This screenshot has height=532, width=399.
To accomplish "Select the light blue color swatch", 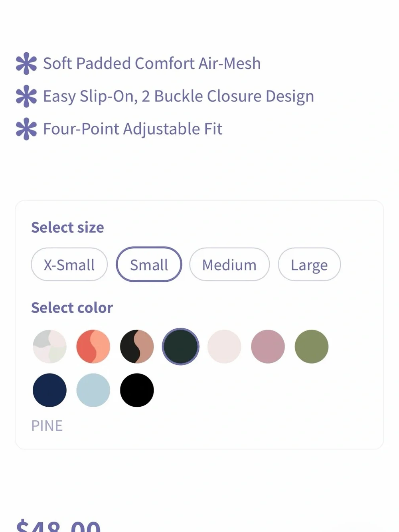I will (93, 390).
